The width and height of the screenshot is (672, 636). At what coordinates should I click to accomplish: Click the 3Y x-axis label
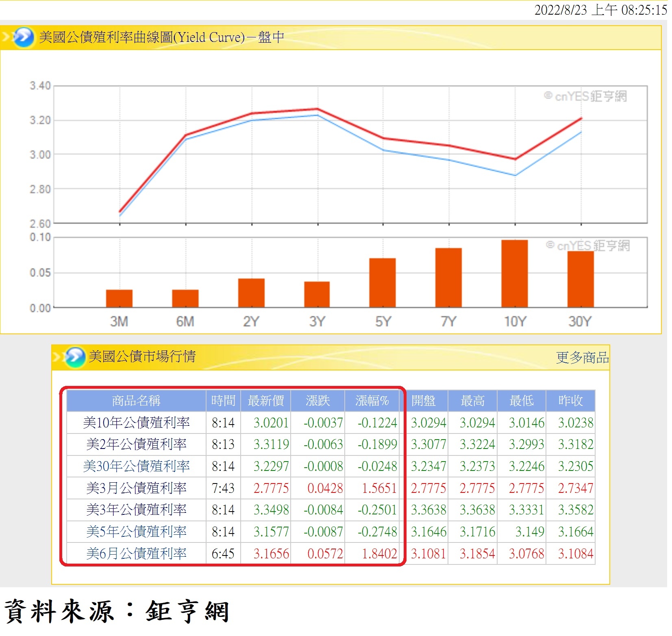[x=317, y=322]
